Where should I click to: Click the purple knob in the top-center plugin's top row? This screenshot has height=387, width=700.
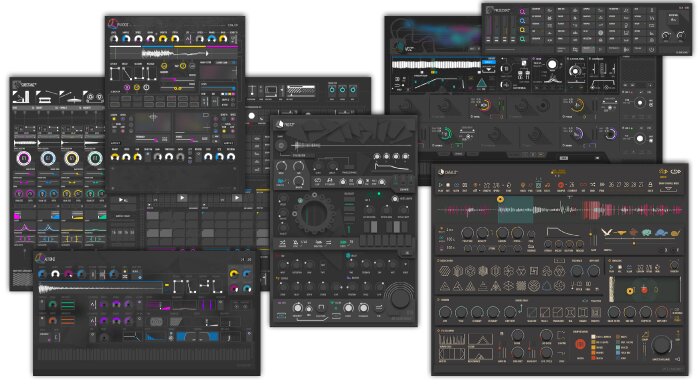pyautogui.click(x=150, y=39)
